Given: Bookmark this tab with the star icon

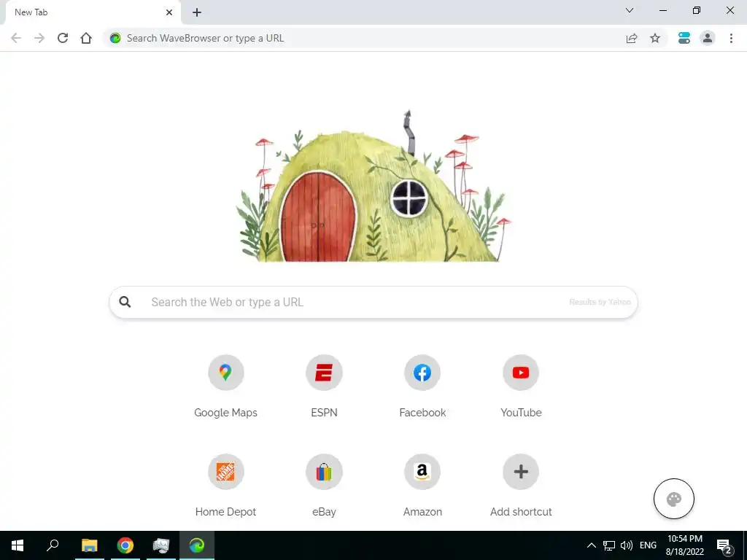Looking at the screenshot, I should pyautogui.click(x=655, y=38).
